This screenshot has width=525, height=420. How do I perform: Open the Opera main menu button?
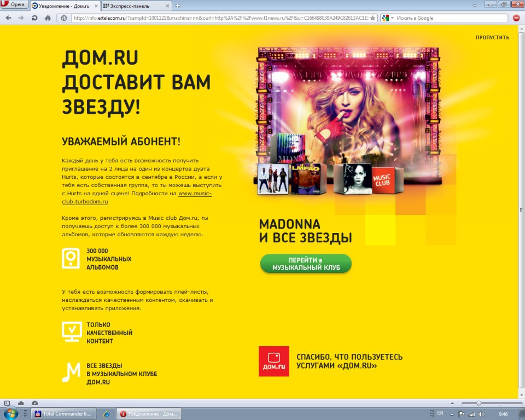[x=14, y=4]
